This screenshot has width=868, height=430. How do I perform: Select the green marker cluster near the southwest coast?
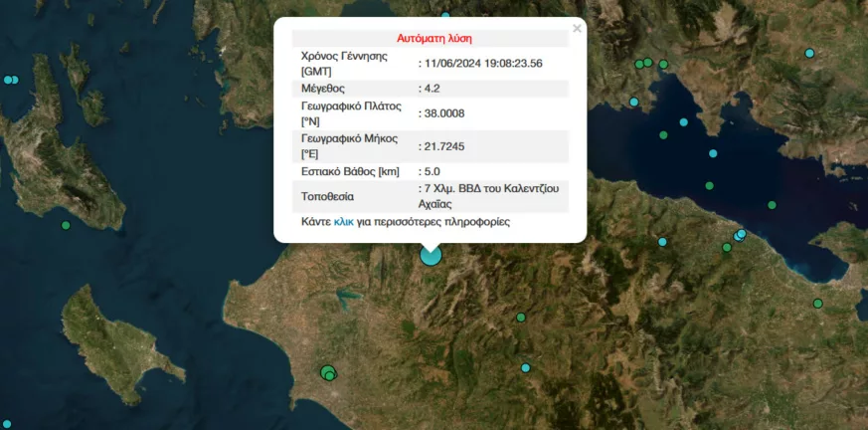pyautogui.click(x=328, y=373)
